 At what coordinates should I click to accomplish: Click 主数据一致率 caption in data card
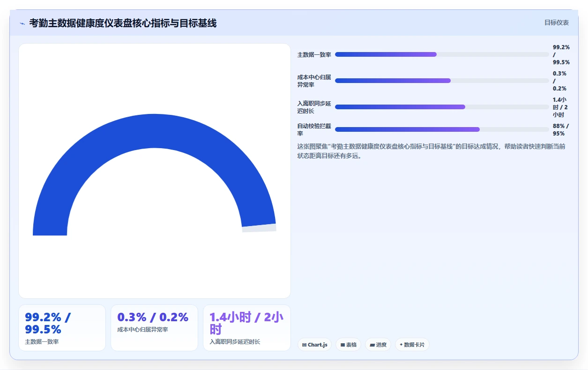[42, 341]
